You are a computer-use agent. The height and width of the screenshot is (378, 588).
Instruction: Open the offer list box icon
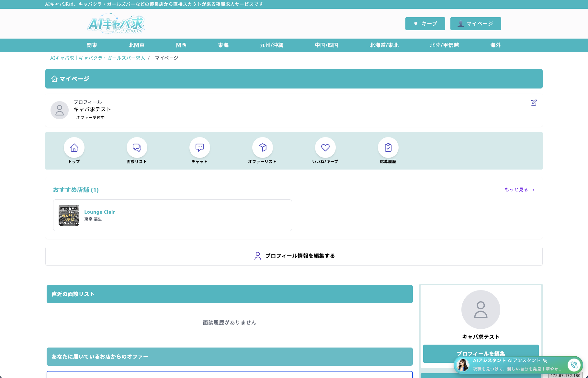pyautogui.click(x=263, y=148)
